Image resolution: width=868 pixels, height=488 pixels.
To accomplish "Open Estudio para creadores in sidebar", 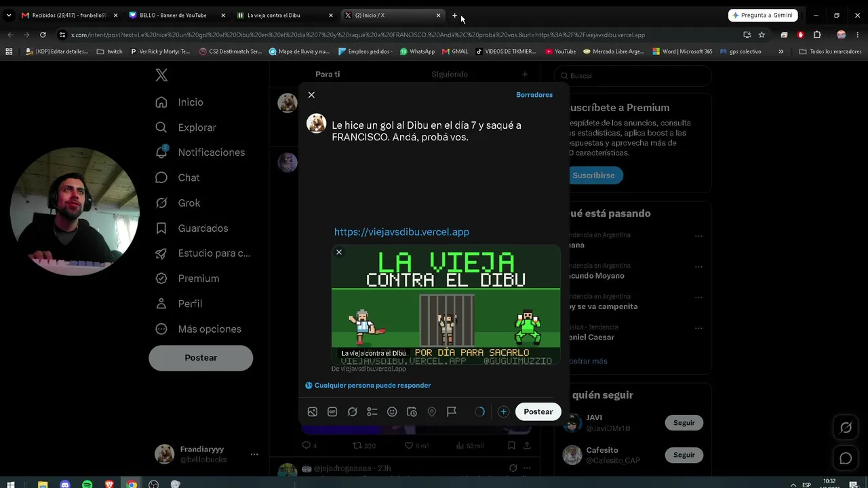I will click(x=203, y=253).
